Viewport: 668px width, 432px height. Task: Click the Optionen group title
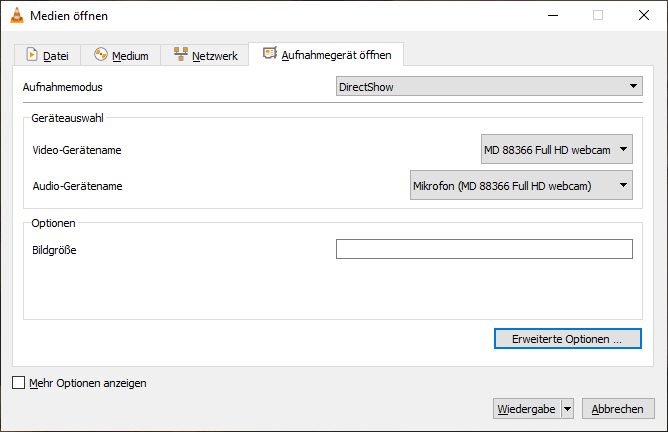pyautogui.click(x=53, y=223)
